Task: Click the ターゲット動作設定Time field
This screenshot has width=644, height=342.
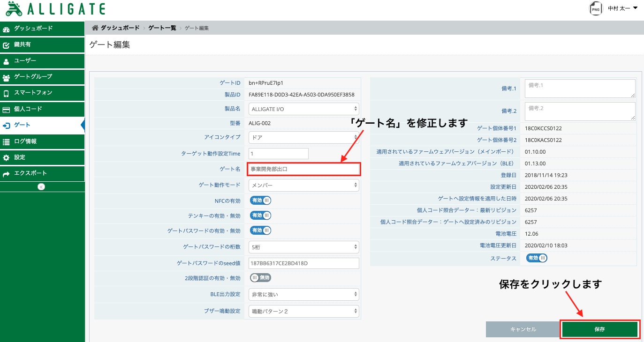Action: point(279,154)
